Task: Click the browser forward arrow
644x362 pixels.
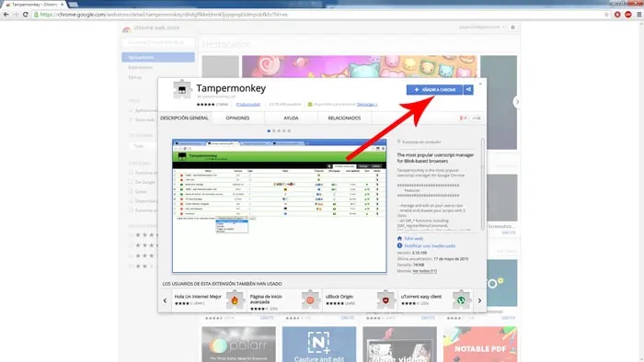Action: pyautogui.click(x=16, y=15)
